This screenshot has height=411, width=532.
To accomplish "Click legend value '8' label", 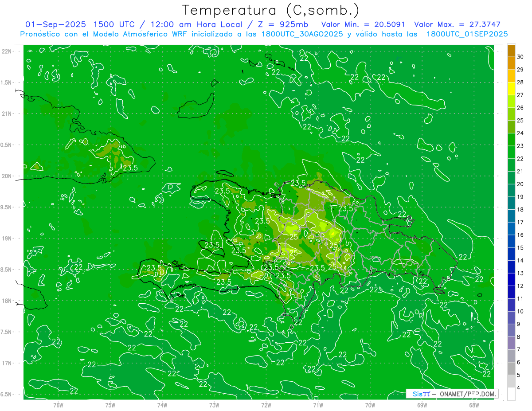I will 520,337.
